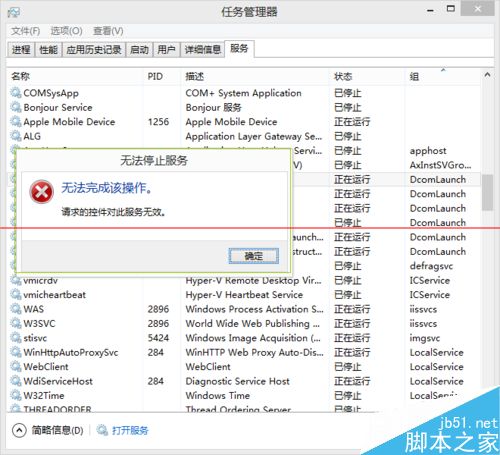
Task: Click the gear icon beside WinHttpAutoProxySvc
Action: click(16, 352)
